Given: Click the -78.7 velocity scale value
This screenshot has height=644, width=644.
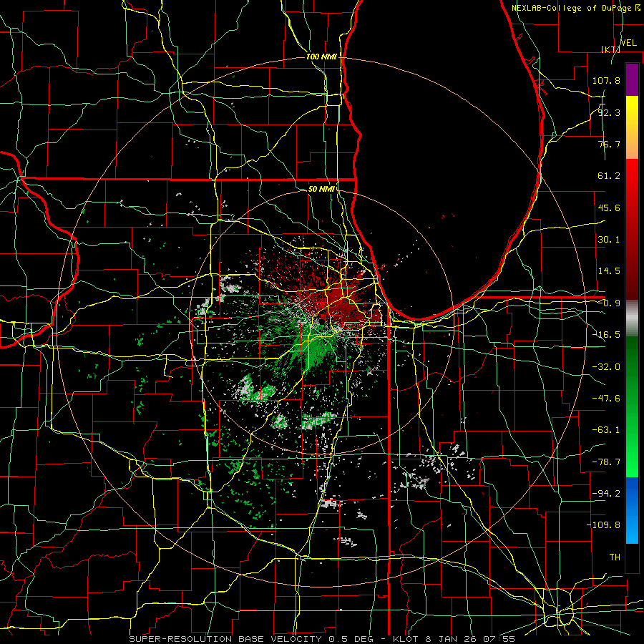Looking at the screenshot, I should pos(606,462).
